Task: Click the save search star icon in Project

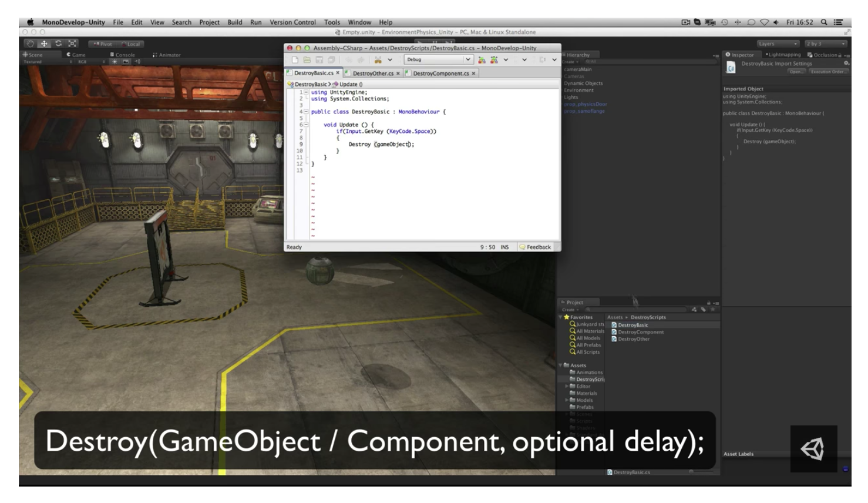Action: (x=713, y=310)
